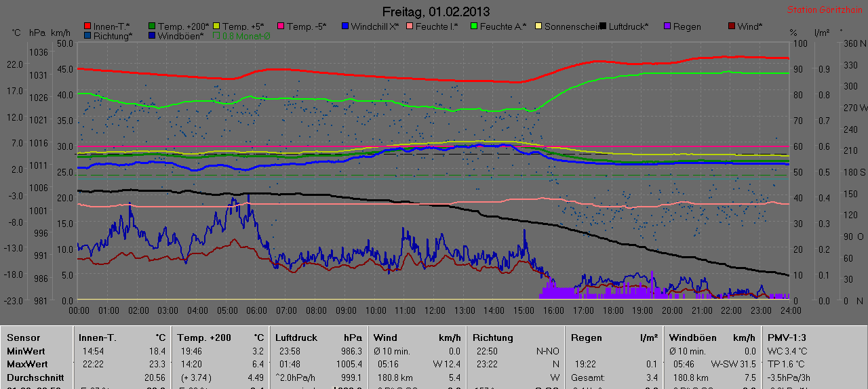The width and height of the screenshot is (868, 389).
Task: Click the yellow Temp. +5 legend icon
Action: pos(216,26)
